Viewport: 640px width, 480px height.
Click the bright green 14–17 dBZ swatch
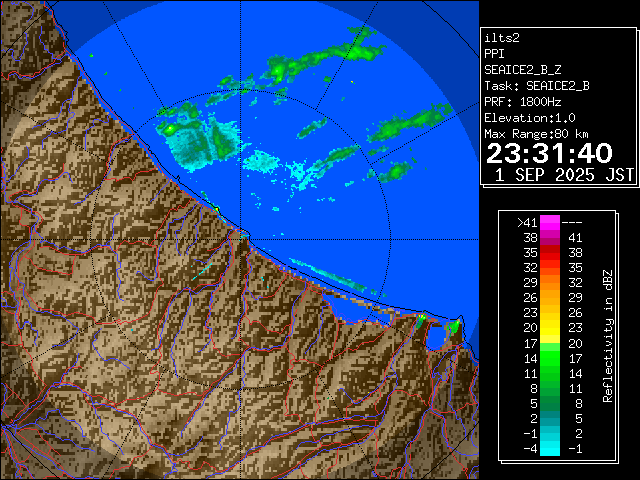(x=550, y=356)
